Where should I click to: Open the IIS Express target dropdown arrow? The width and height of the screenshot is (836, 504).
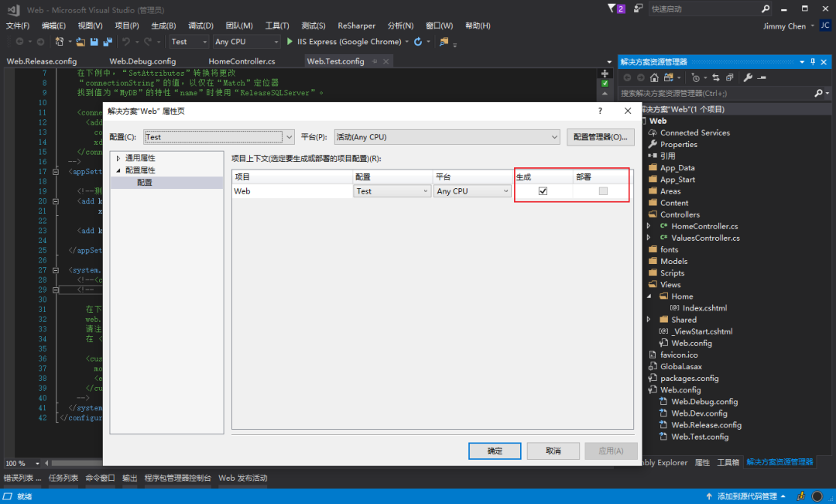[x=407, y=42]
